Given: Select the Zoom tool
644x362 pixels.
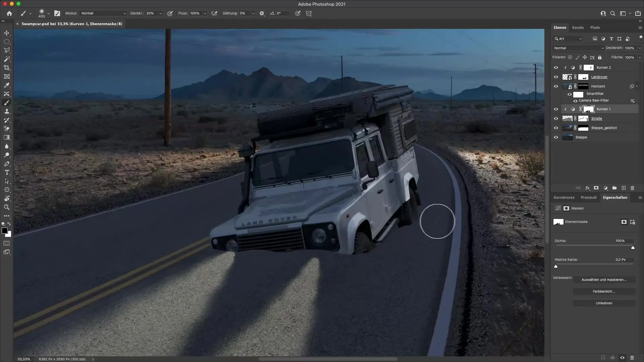Looking at the screenshot, I should click(x=7, y=207).
